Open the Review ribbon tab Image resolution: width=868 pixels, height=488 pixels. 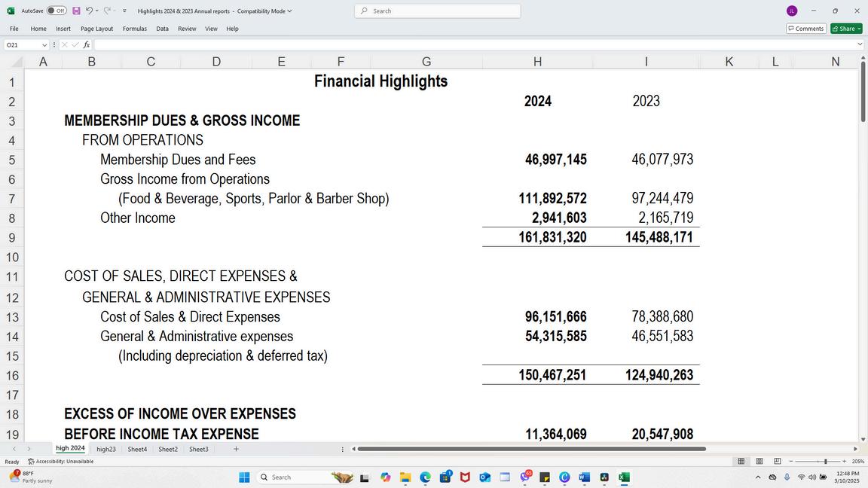click(x=187, y=29)
